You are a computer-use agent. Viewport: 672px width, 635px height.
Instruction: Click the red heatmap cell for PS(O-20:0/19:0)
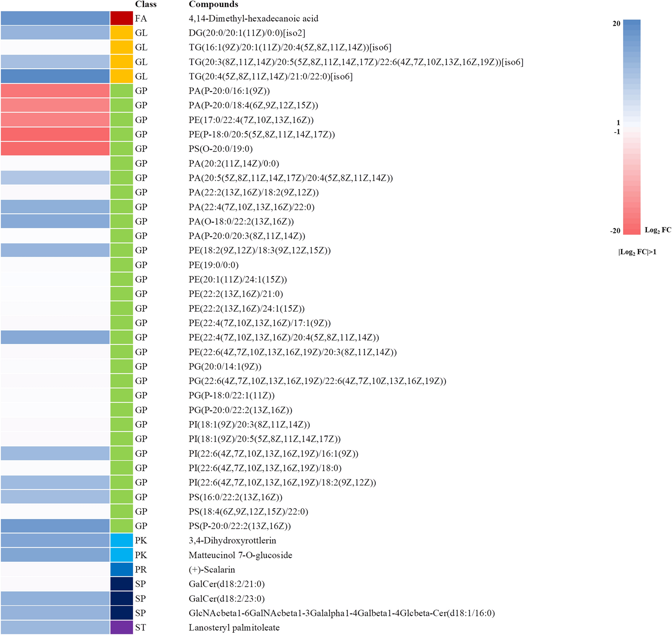pyautogui.click(x=55, y=148)
